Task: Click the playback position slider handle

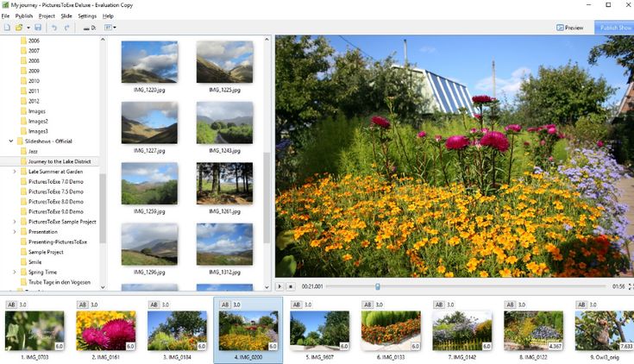Action: coord(378,286)
